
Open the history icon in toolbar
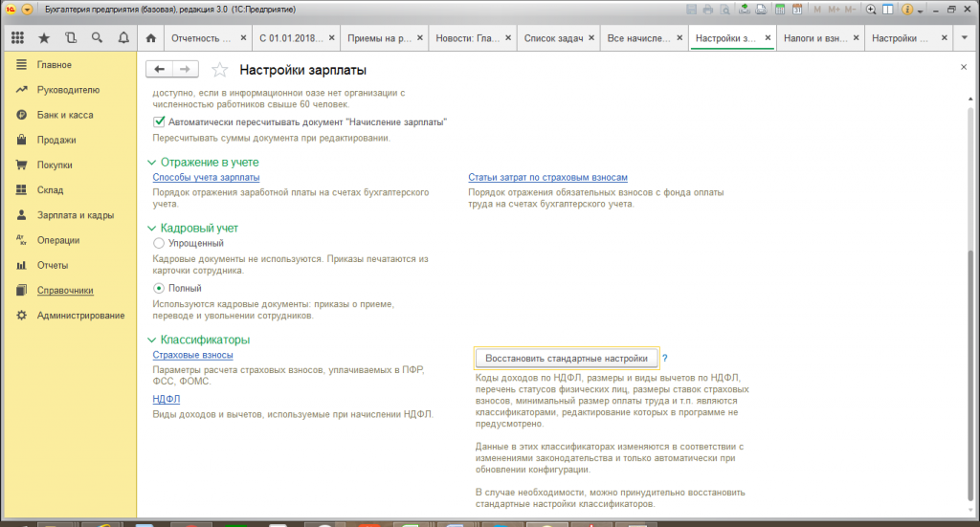(71, 38)
